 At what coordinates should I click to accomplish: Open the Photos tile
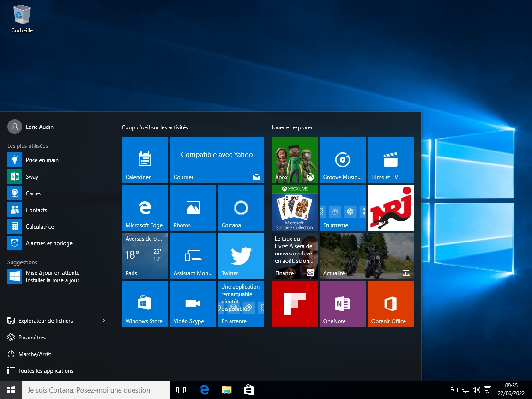(193, 208)
